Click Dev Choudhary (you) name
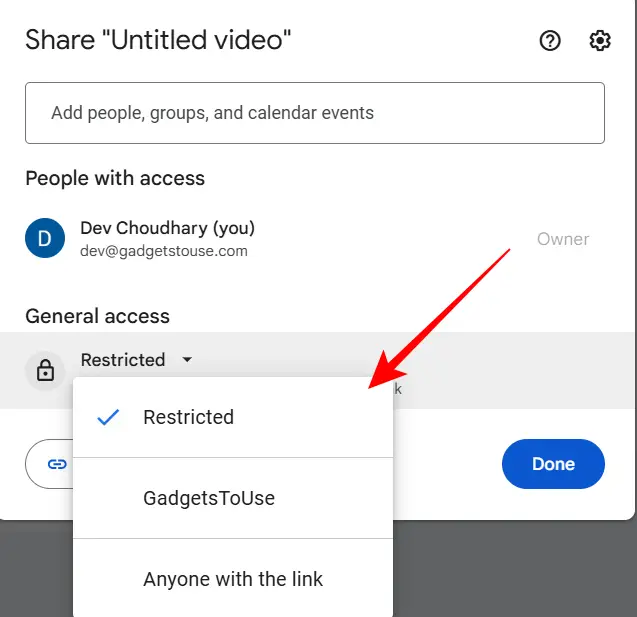Screen dimensions: 637x617 click(167, 228)
